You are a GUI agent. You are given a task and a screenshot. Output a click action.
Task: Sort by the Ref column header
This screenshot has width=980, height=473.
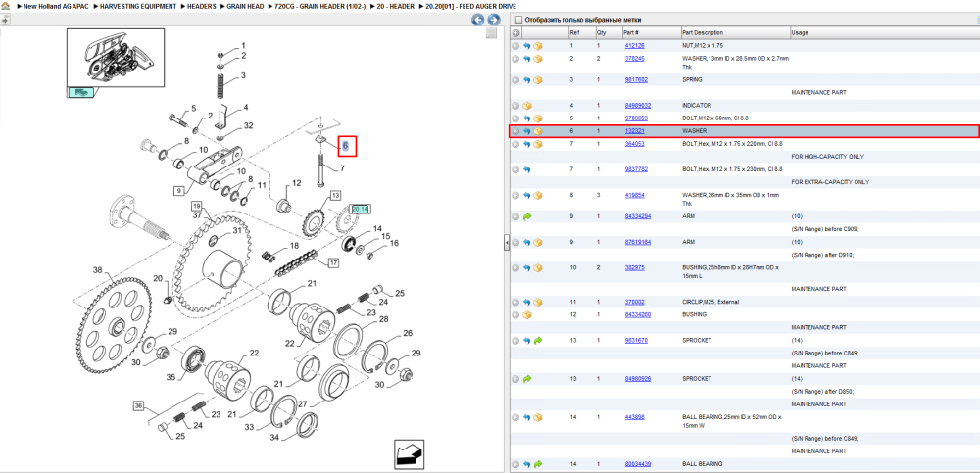(x=573, y=33)
